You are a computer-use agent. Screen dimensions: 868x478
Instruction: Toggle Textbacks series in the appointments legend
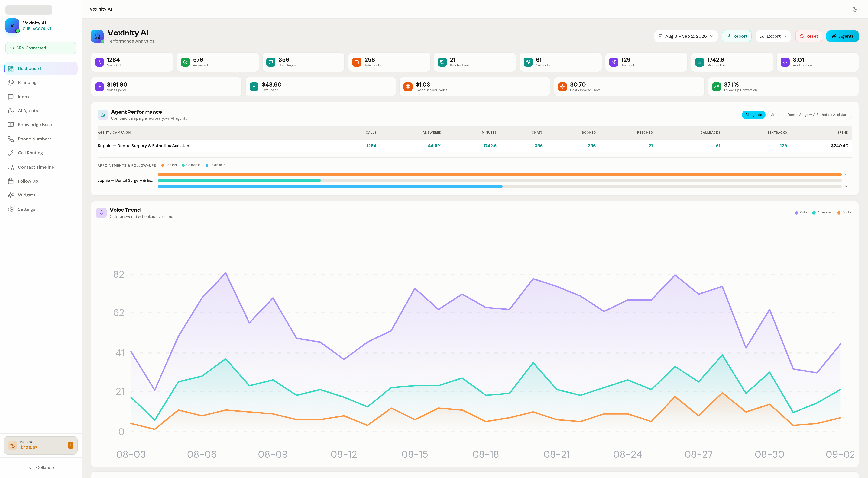tap(215, 165)
